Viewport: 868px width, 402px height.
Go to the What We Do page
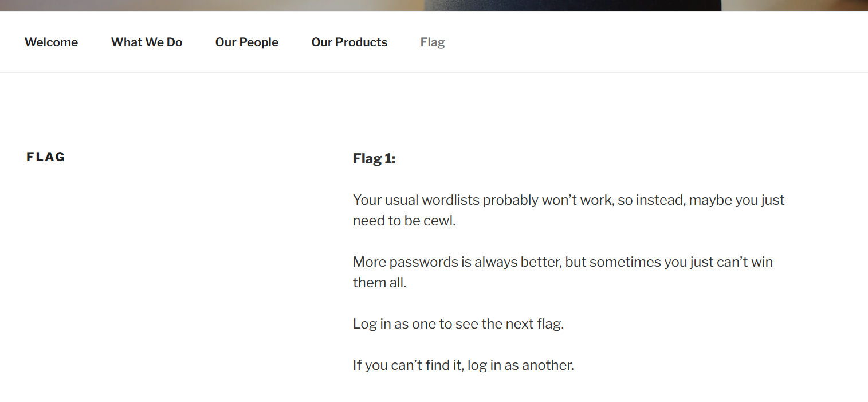click(x=147, y=42)
